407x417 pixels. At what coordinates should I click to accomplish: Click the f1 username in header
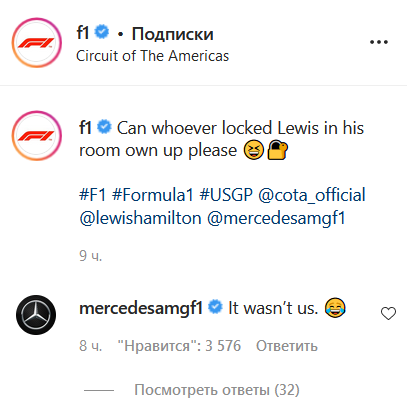[x=83, y=33]
